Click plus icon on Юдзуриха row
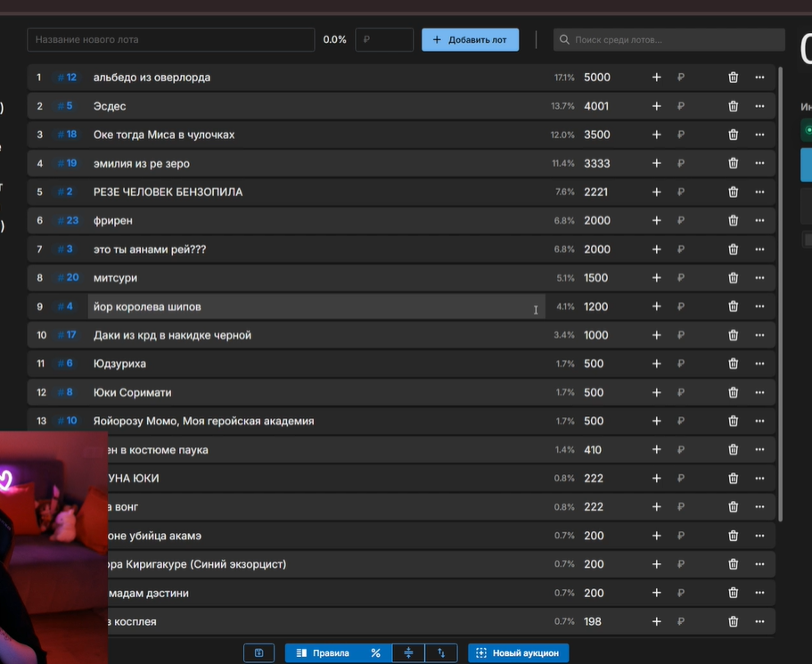 click(x=656, y=364)
